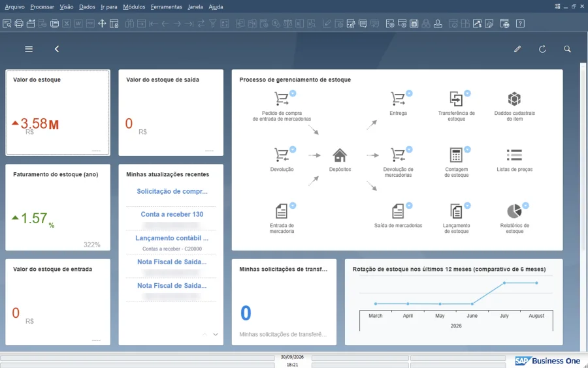Open Relatórios de estoque pie chart icon
The image size is (588, 368).
click(x=514, y=211)
